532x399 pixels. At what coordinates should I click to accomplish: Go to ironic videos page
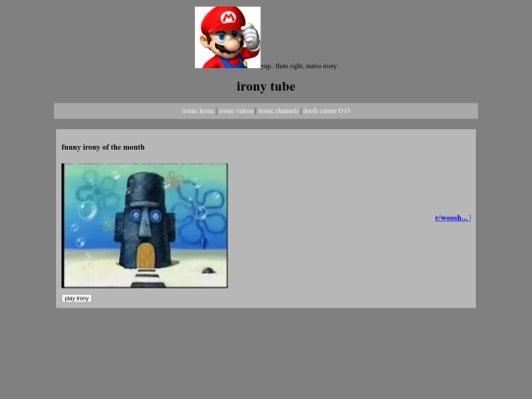[236, 111]
